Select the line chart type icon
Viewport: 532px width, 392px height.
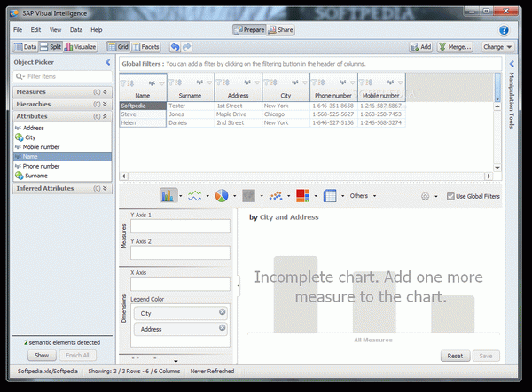pyautogui.click(x=195, y=196)
